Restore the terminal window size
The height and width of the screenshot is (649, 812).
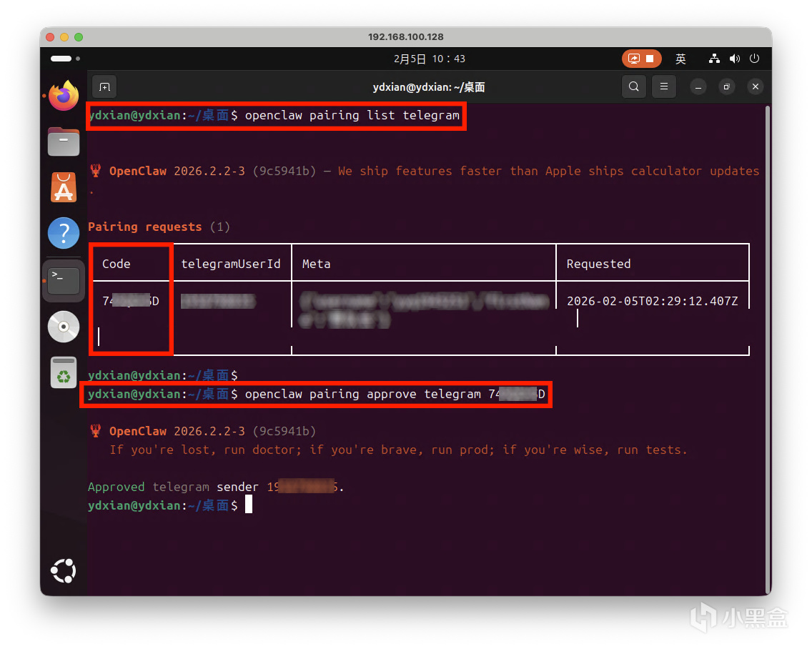tap(726, 87)
